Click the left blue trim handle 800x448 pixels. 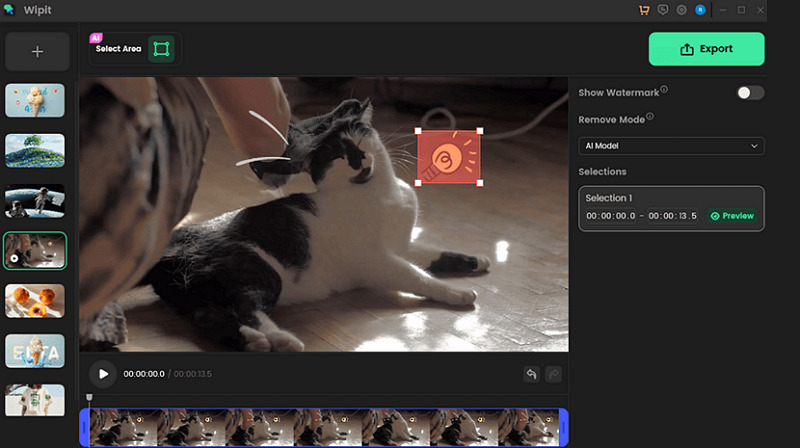tap(85, 428)
